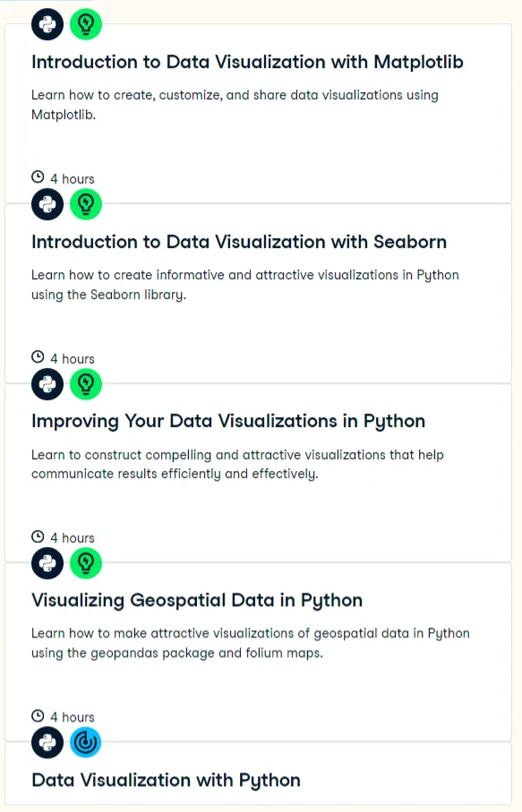Click blue track icon on Data Visualization with Python

(86, 742)
